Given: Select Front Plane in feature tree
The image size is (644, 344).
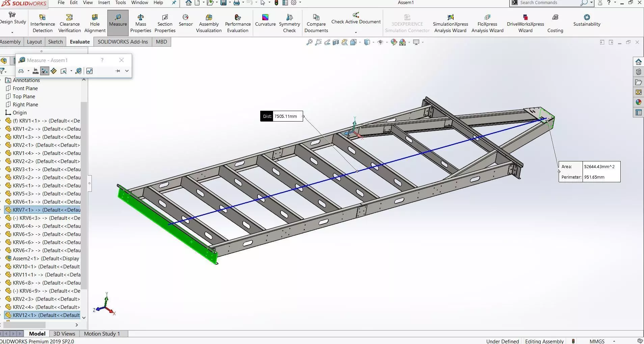Looking at the screenshot, I should pyautogui.click(x=25, y=88).
